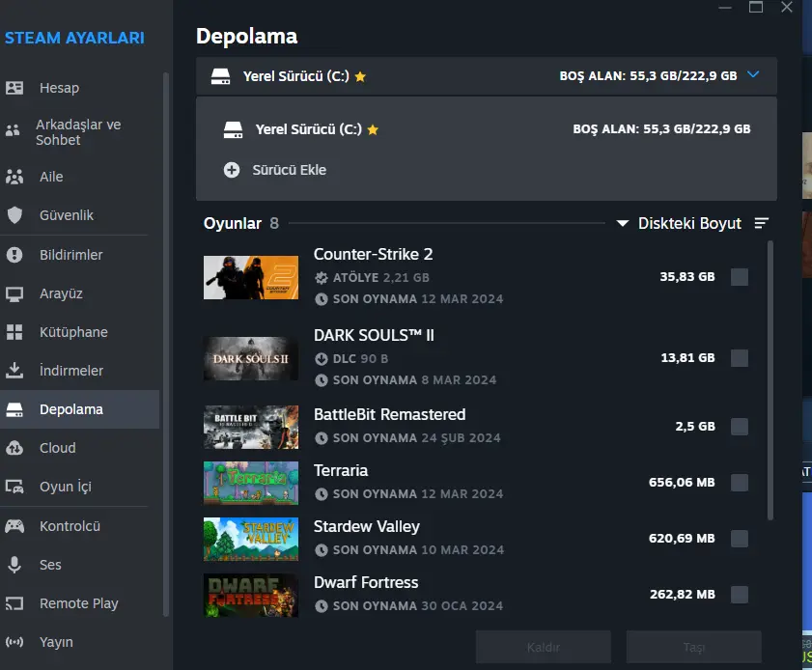Select the Dwarf Fortress checkbox
812x670 pixels.
(740, 595)
